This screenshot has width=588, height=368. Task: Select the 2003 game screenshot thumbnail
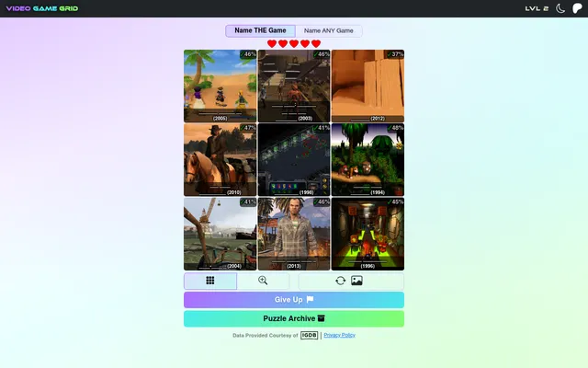pos(294,86)
